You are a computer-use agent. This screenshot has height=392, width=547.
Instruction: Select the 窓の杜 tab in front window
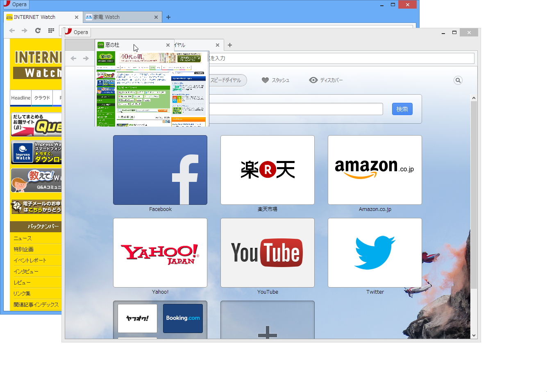tap(135, 45)
